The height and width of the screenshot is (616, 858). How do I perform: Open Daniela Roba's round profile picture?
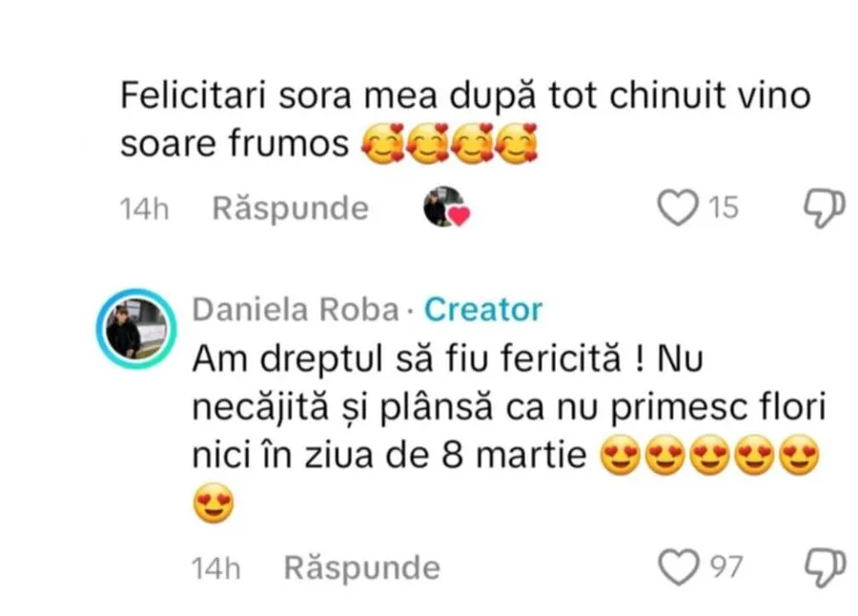(x=136, y=328)
